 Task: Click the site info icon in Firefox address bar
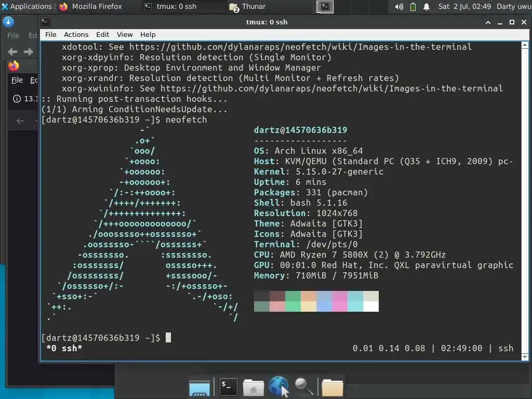[x=17, y=99]
